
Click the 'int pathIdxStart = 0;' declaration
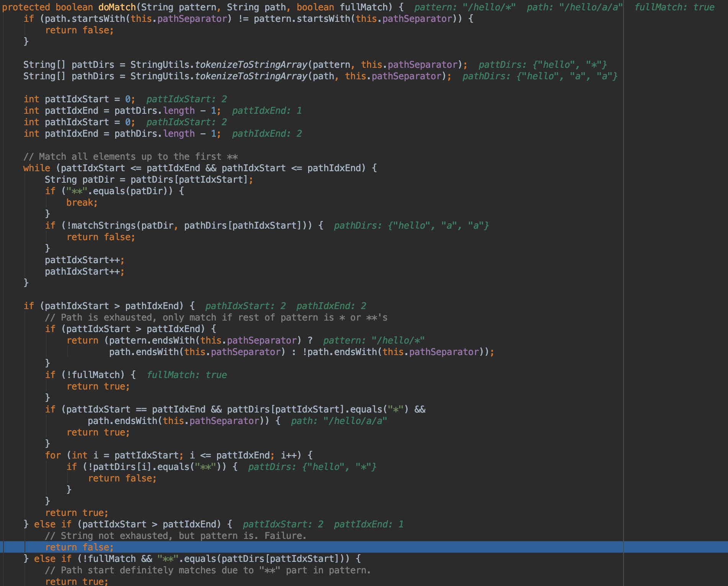coord(79,122)
